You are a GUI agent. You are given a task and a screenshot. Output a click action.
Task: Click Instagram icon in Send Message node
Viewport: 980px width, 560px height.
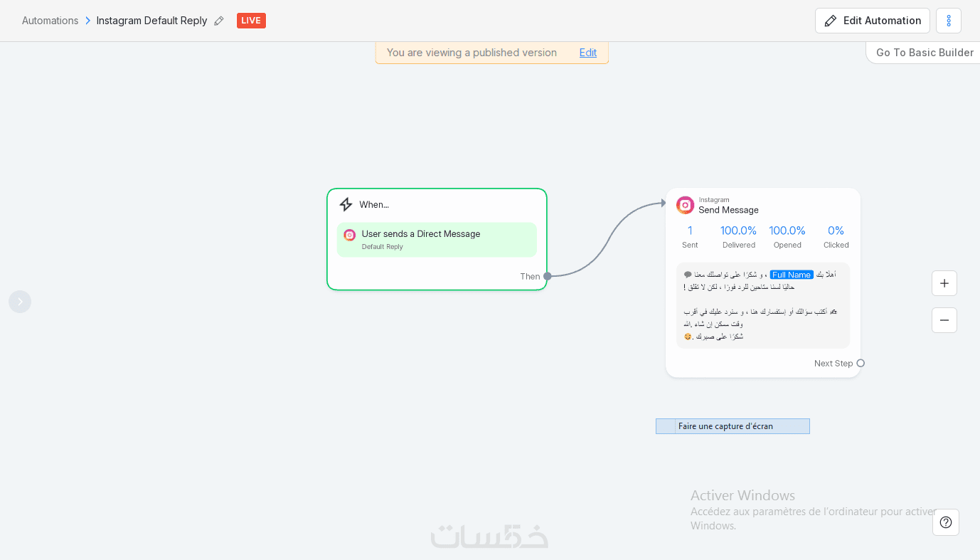point(685,205)
